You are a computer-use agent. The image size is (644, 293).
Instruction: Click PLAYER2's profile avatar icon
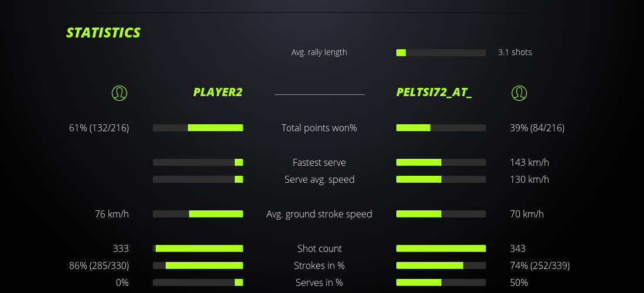click(x=119, y=93)
